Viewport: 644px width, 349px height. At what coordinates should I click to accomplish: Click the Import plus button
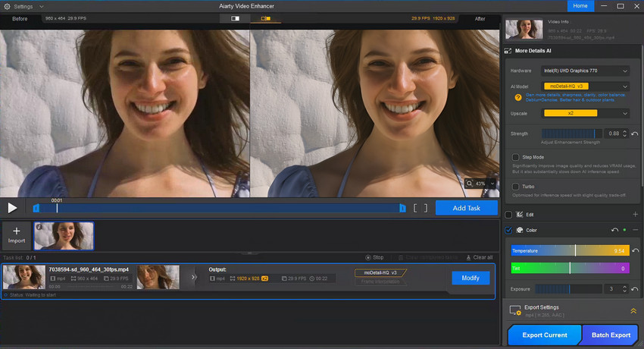[x=17, y=235]
